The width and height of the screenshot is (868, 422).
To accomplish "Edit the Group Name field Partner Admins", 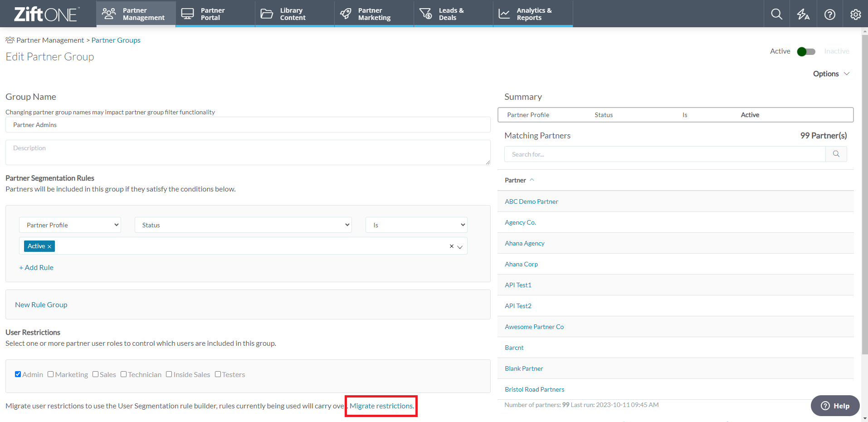I will pyautogui.click(x=248, y=125).
